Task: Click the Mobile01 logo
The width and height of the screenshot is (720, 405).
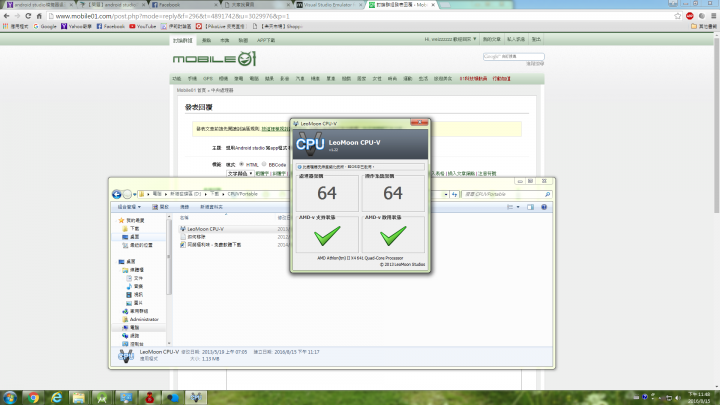Action: click(x=214, y=59)
